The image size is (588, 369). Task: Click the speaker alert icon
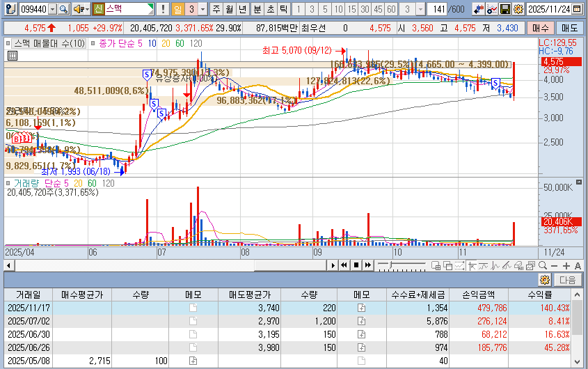79,9
